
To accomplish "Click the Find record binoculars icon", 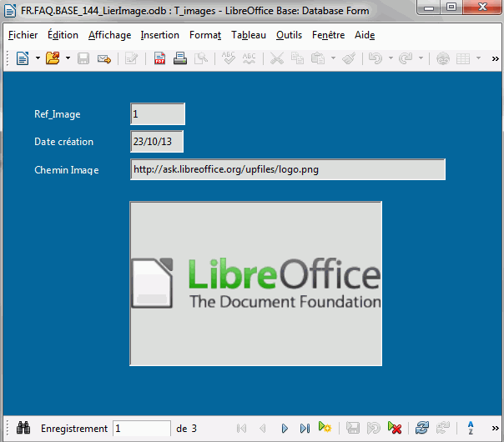I will [23, 428].
